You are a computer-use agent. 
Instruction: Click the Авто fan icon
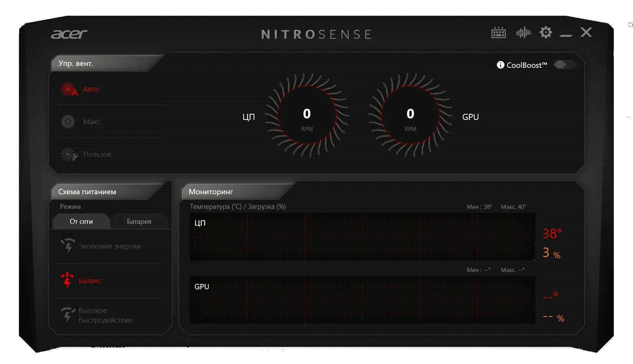69,89
